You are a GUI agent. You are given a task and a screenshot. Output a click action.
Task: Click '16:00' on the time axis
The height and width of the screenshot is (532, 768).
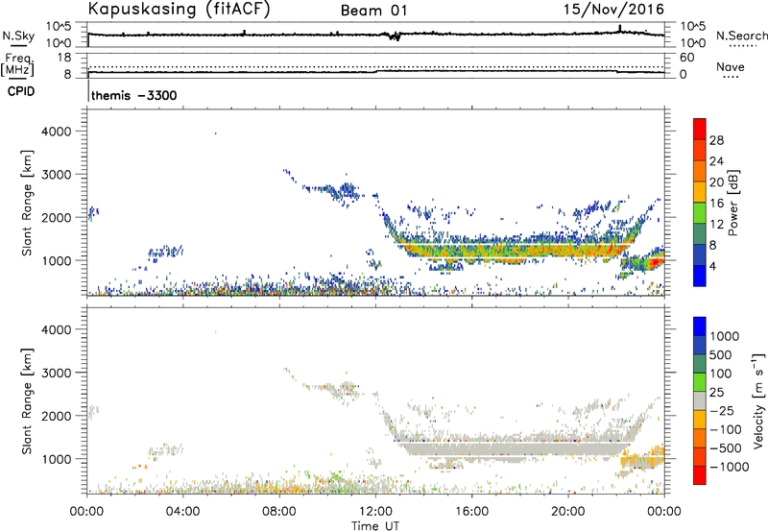[471, 512]
